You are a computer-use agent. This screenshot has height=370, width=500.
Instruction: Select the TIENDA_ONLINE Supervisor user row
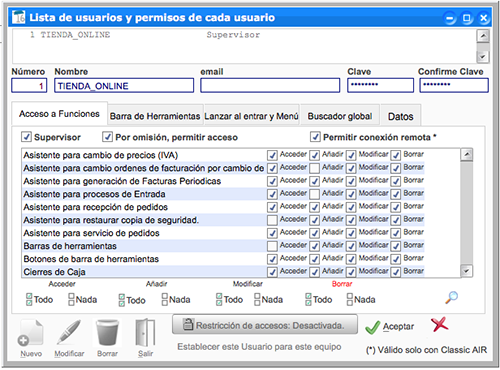[245, 35]
